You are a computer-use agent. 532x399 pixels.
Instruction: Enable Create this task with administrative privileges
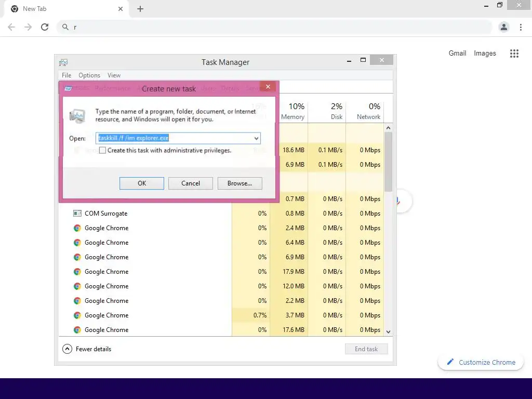(x=102, y=150)
